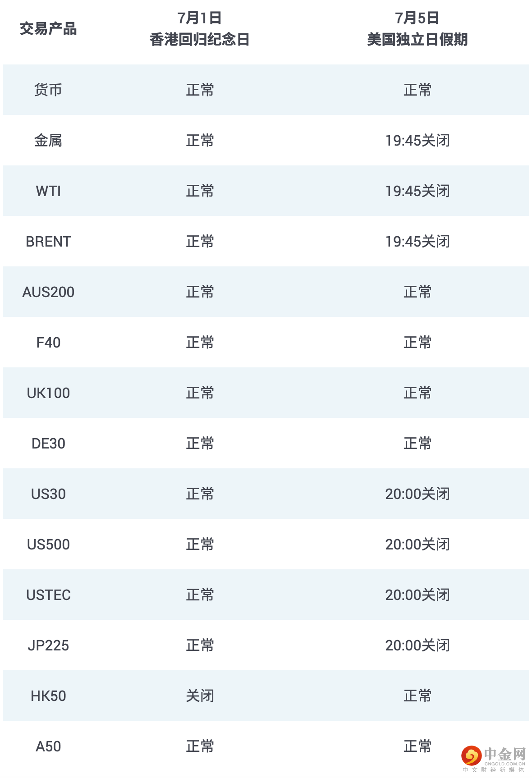532x778 pixels.
Task: Click the US500 product label
Action: tap(48, 545)
